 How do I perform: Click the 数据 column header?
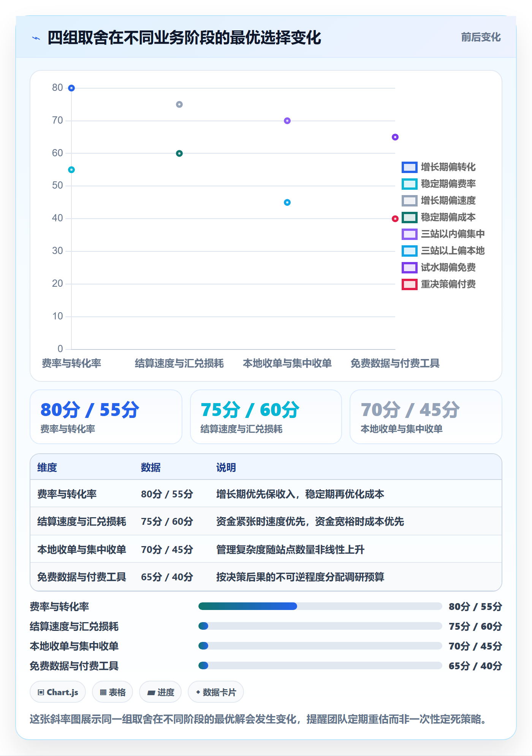151,467
